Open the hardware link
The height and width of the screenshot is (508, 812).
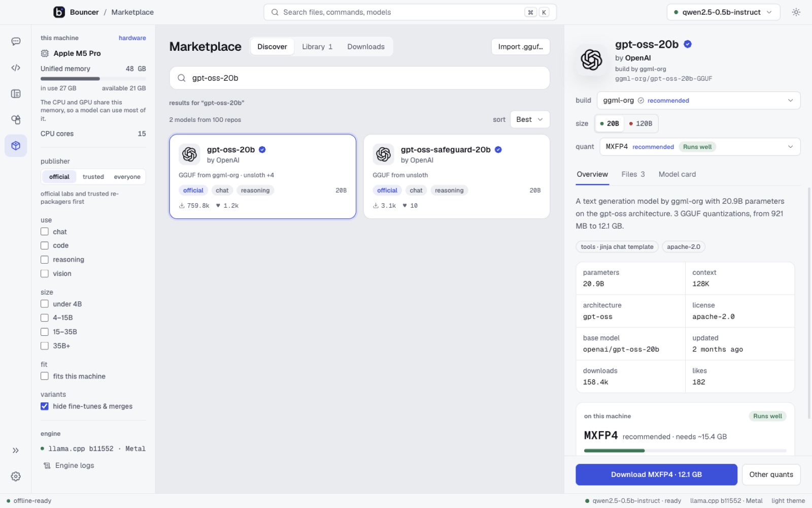pyautogui.click(x=132, y=38)
